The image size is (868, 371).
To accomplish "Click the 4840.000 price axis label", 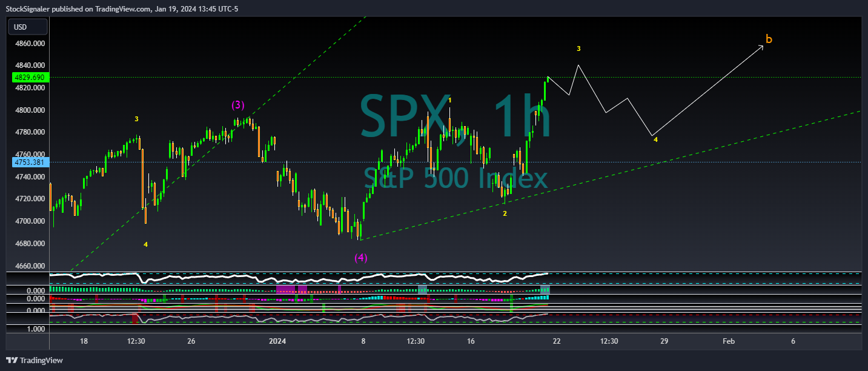I will click(x=30, y=65).
